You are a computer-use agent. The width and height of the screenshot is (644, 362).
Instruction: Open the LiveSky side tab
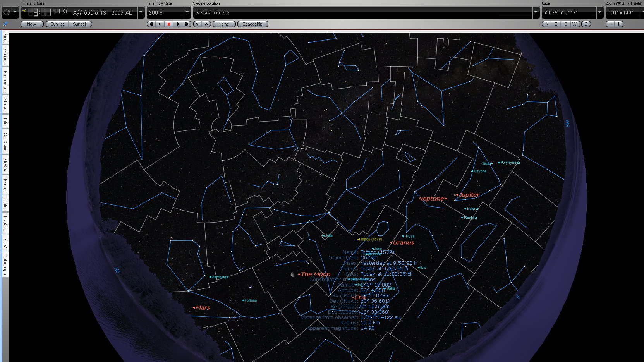(x=5, y=224)
